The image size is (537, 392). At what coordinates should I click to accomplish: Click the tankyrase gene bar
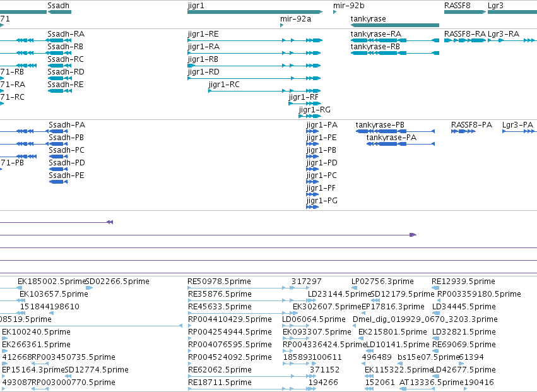tap(395, 25)
